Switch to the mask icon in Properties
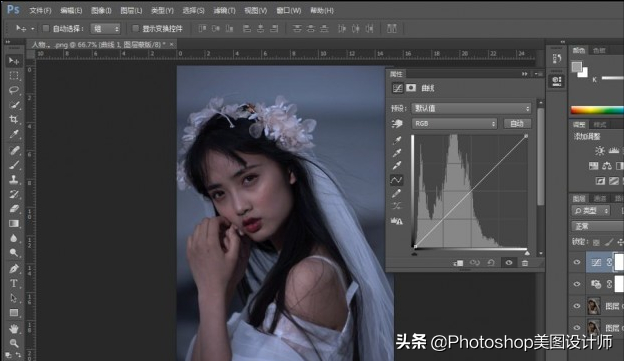The image size is (624, 361). point(411,88)
